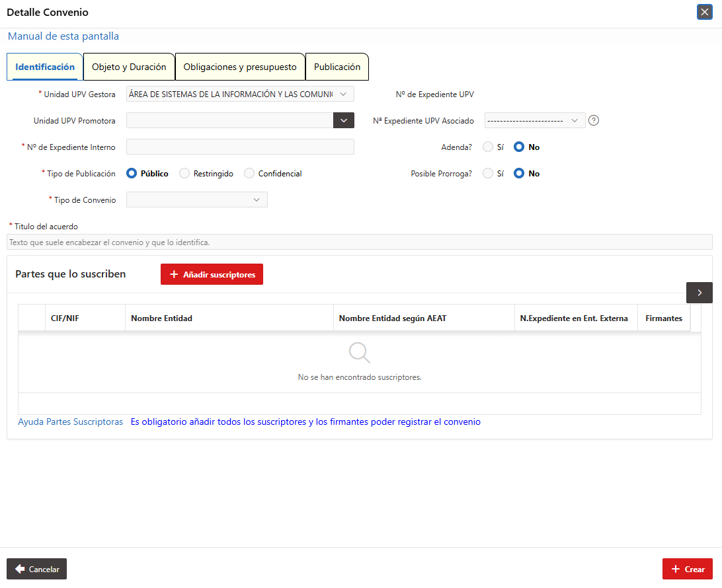Select the Restringido publication type
Screen dimensions: 722x588
(206, 174)
